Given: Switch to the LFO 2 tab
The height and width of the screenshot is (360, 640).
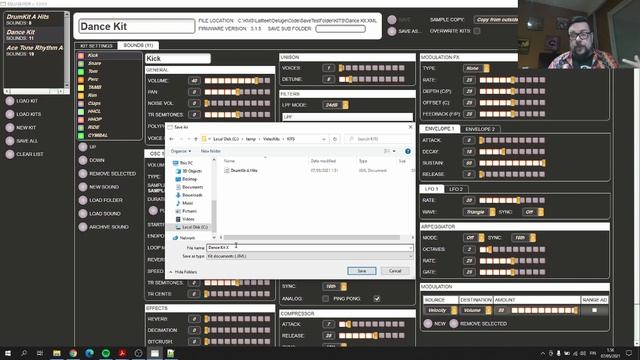Looking at the screenshot, I should [x=456, y=189].
